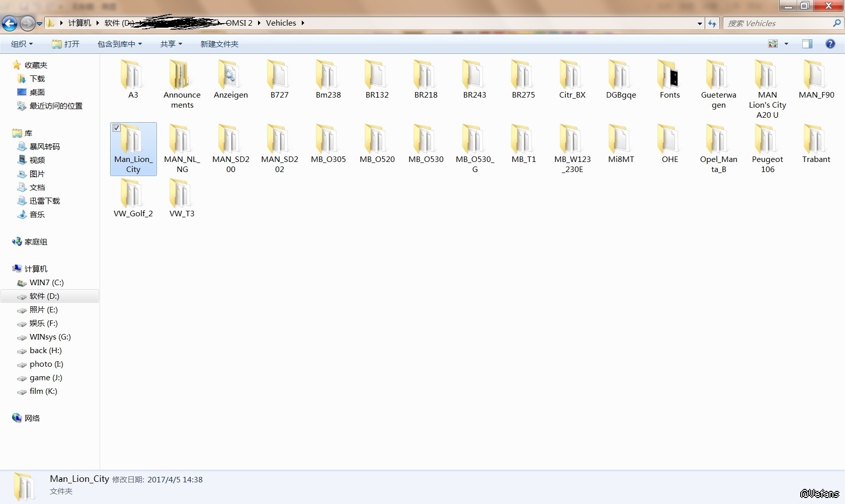This screenshot has width=845, height=504.
Task: Go back with the Back arrow
Action: (x=10, y=23)
